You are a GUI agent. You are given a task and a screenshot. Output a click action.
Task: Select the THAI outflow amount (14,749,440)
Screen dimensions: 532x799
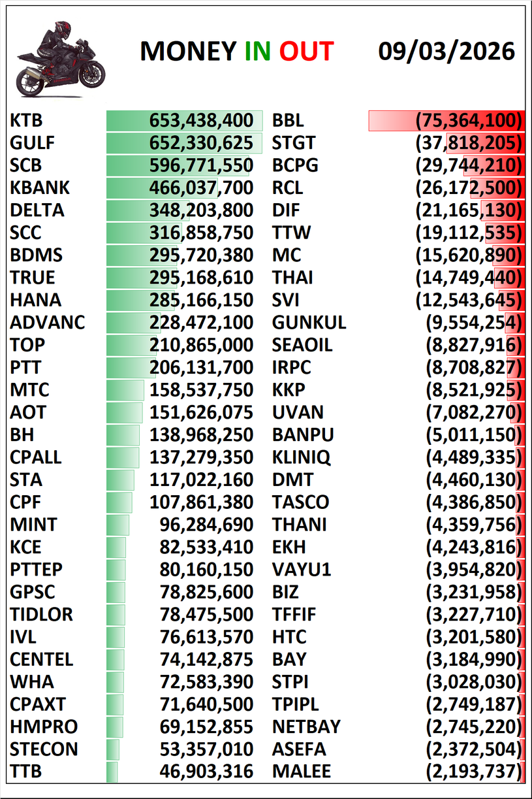click(469, 278)
